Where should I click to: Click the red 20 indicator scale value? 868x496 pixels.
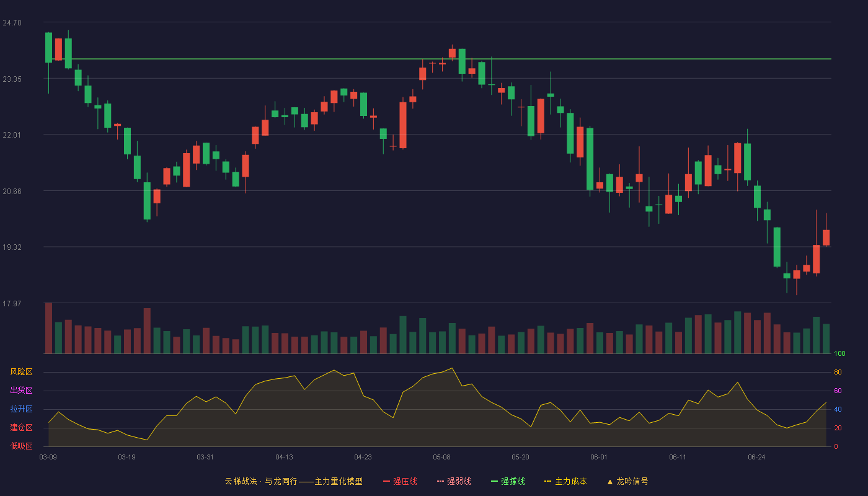(x=838, y=428)
